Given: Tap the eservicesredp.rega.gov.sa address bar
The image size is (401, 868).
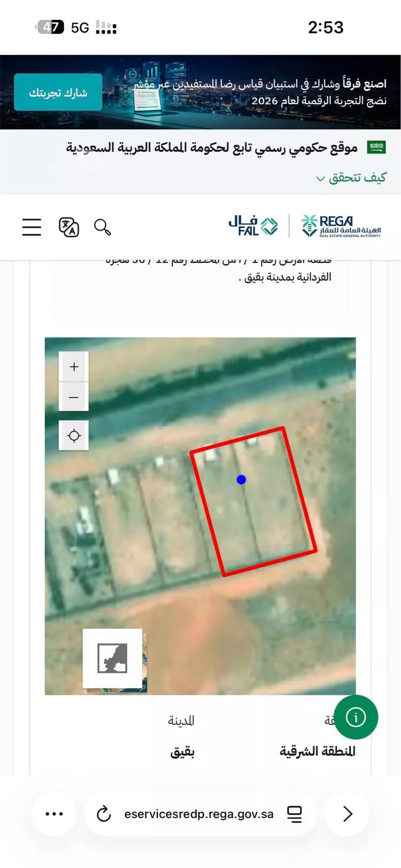Looking at the screenshot, I should tap(199, 814).
